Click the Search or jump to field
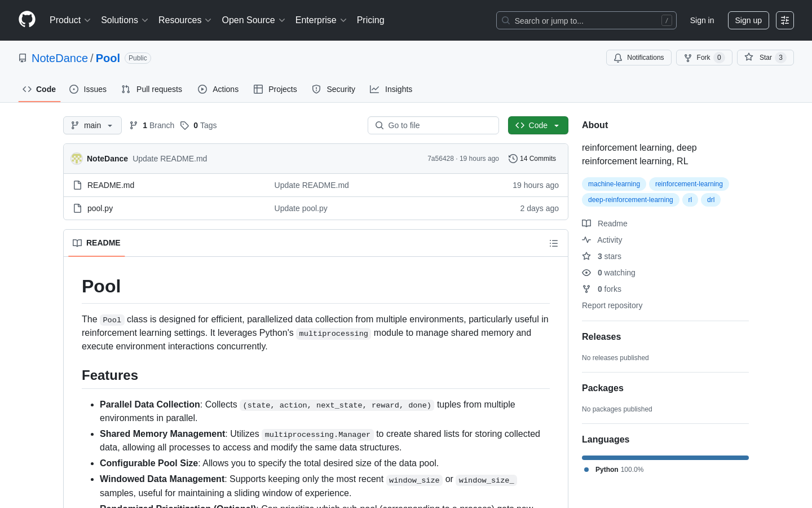Image resolution: width=812 pixels, height=508 pixels. (x=586, y=20)
